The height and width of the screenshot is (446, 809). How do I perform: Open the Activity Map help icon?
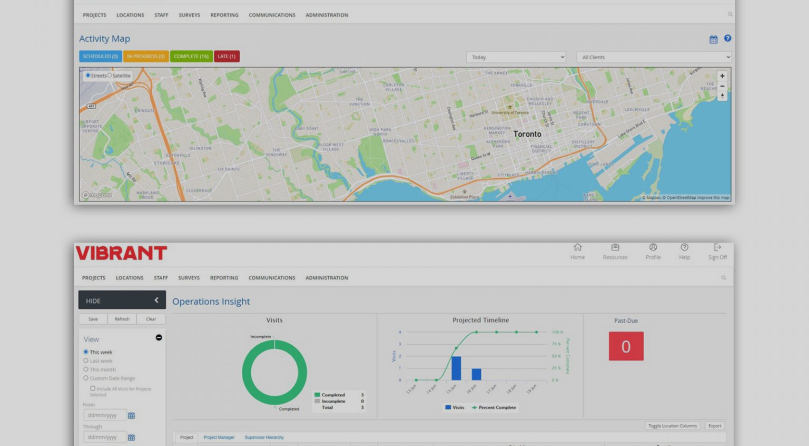coord(727,38)
